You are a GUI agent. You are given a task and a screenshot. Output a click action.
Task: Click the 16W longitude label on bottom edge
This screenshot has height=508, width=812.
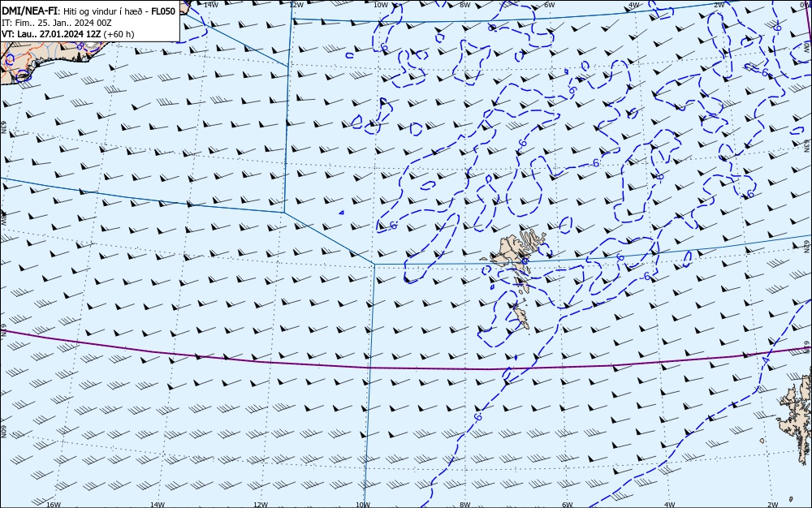click(x=54, y=505)
